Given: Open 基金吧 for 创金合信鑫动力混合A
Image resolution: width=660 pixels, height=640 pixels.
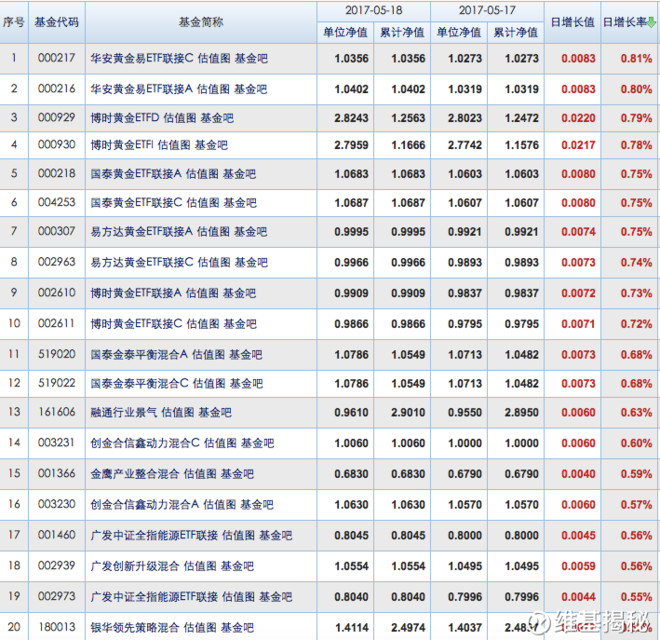Looking at the screenshot, I should click(x=257, y=504).
